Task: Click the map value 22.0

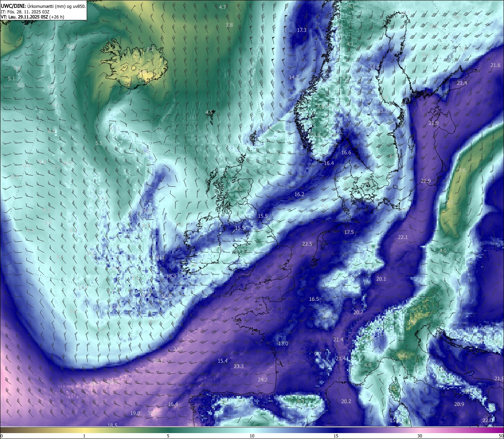Action: click(x=487, y=420)
